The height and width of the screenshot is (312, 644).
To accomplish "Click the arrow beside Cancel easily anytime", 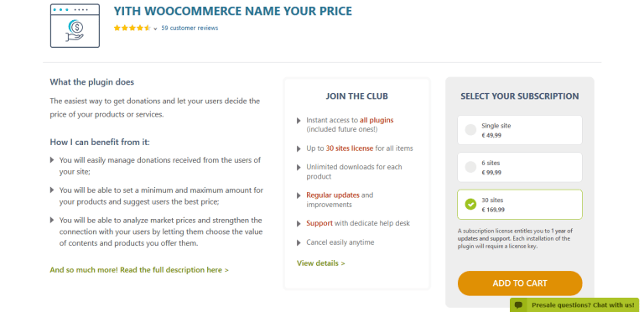I will coord(299,242).
